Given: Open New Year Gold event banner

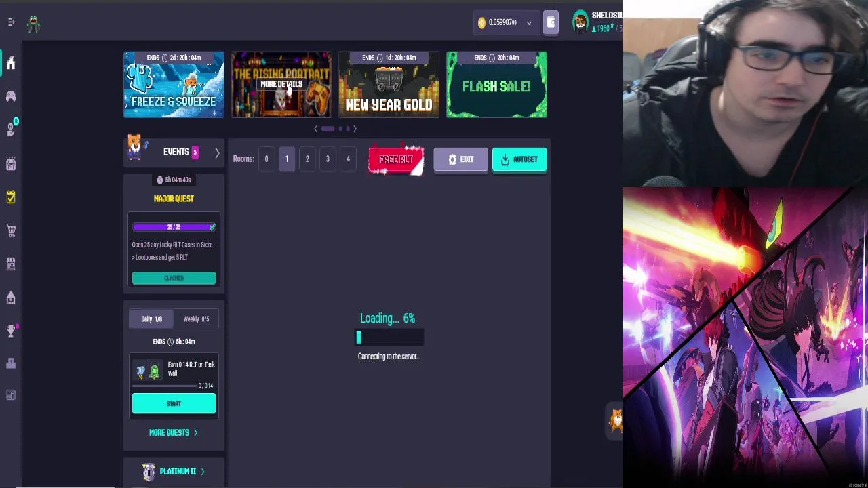Looking at the screenshot, I should 389,85.
